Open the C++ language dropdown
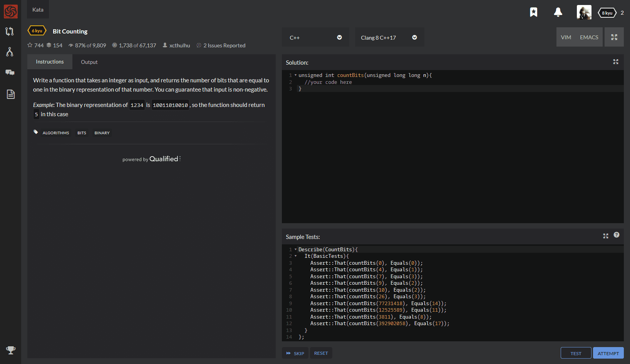Screen dimensions: 630x364 click(x=315, y=37)
